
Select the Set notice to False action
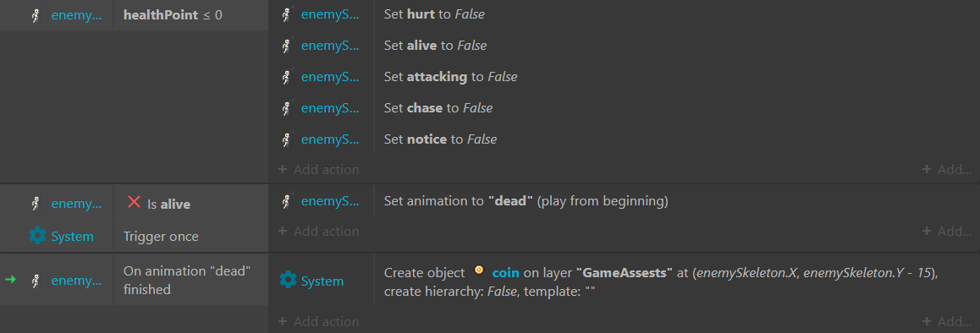[x=441, y=139]
